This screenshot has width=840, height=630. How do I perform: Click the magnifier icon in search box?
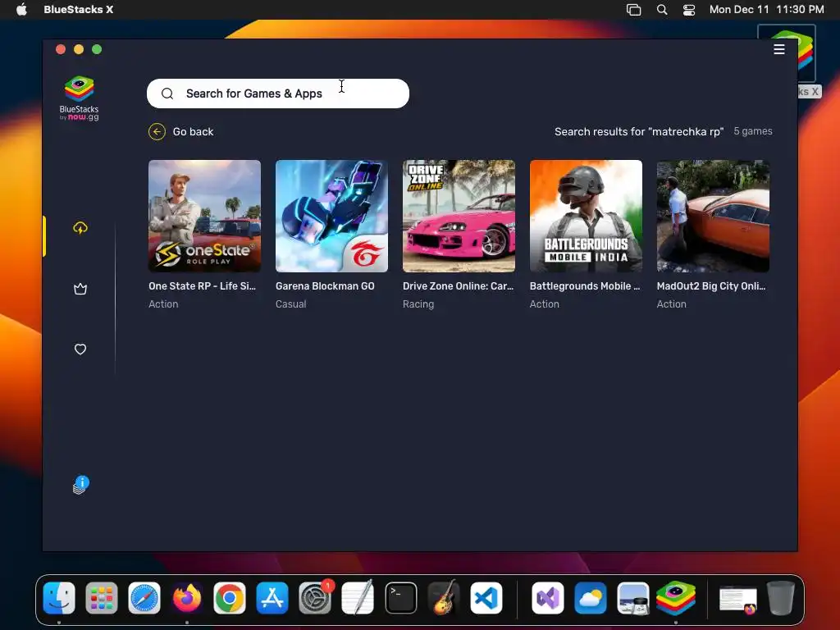(x=167, y=94)
